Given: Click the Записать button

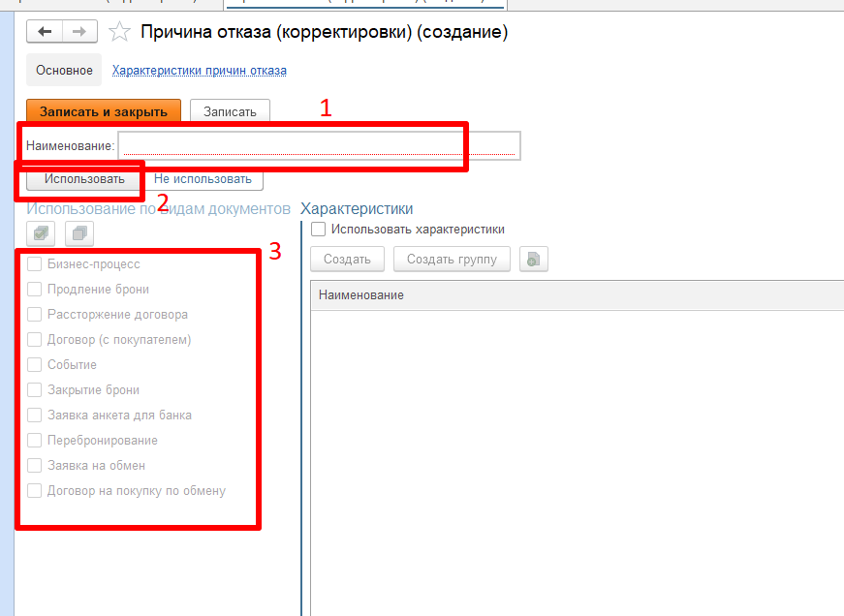Looking at the screenshot, I should click(x=230, y=111).
